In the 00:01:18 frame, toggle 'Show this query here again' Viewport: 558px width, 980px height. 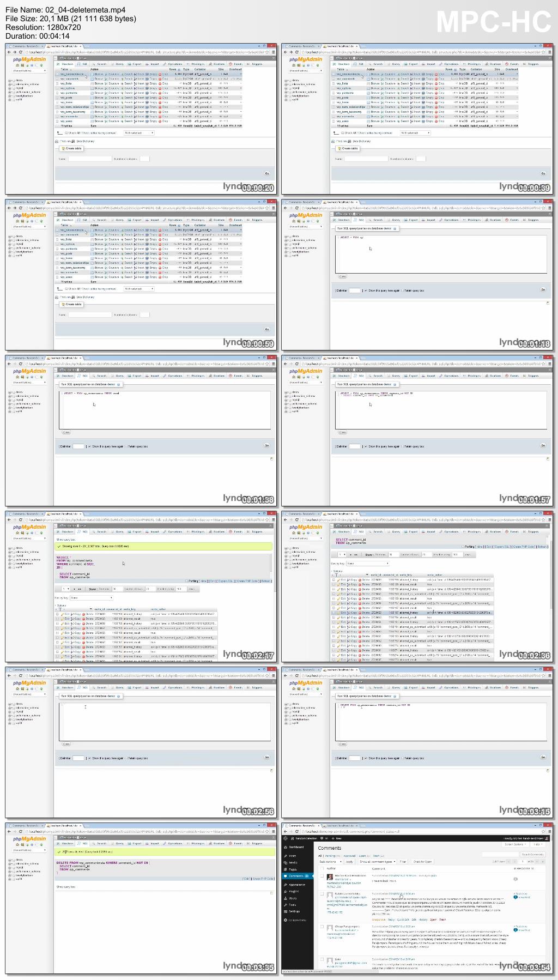366,291
